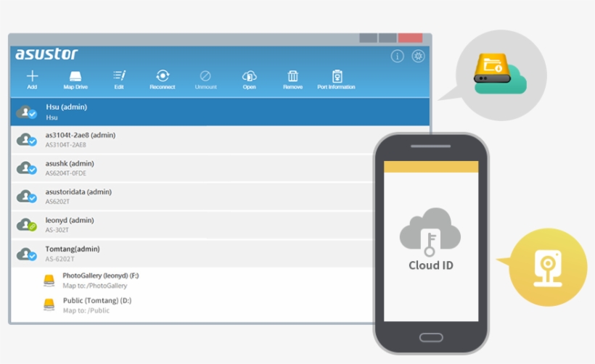
Task: Click the cloud status icon for as3104t-2ae8
Action: tap(26, 140)
